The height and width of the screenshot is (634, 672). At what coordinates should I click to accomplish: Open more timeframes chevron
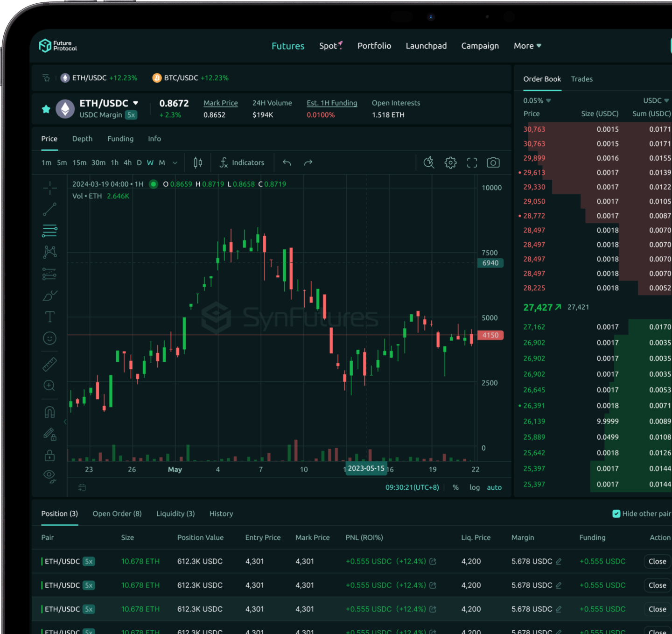[175, 163]
